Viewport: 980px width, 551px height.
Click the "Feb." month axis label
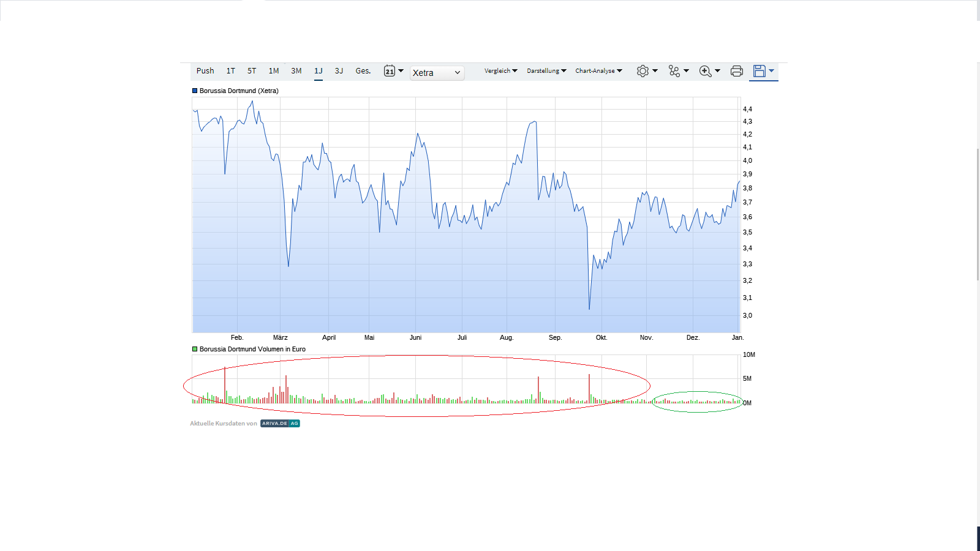click(x=237, y=337)
